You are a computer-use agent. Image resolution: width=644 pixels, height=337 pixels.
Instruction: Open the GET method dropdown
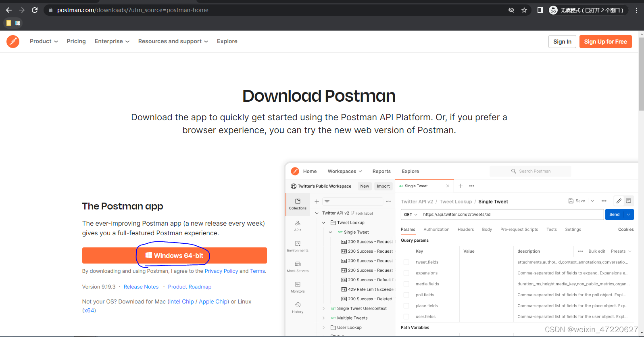coord(411,214)
